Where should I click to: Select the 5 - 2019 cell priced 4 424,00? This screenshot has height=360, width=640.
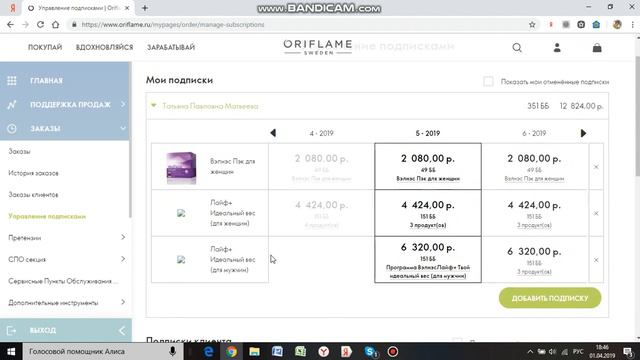pyautogui.click(x=428, y=213)
